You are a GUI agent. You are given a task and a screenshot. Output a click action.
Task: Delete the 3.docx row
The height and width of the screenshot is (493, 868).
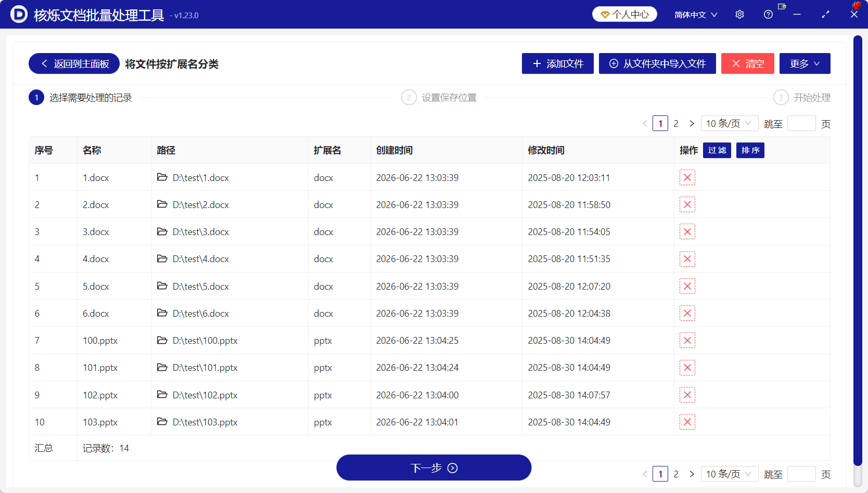pyautogui.click(x=687, y=231)
